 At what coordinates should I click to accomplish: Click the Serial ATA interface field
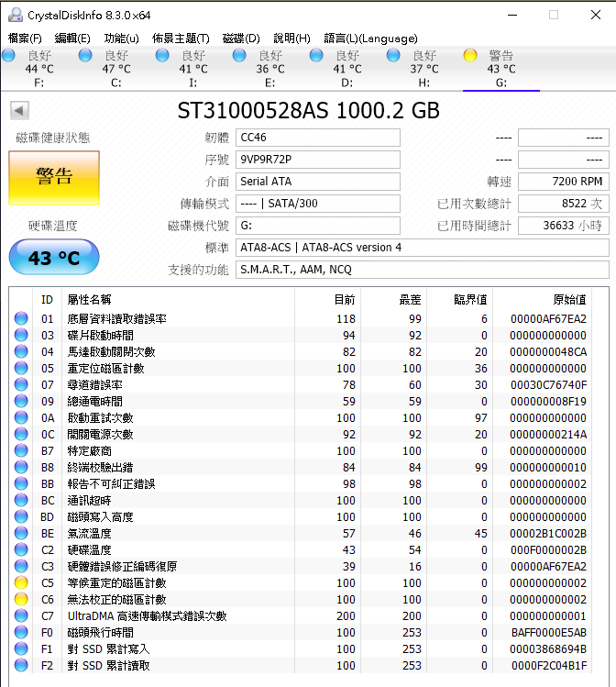coord(318,182)
